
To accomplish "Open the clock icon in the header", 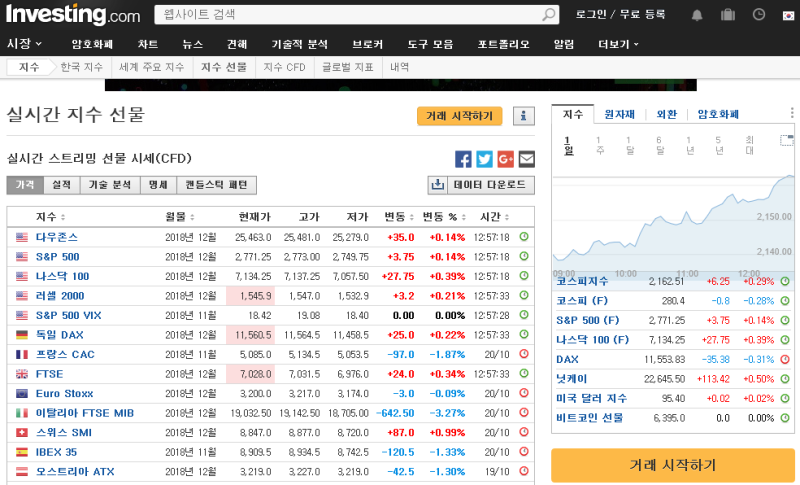I will pos(759,14).
